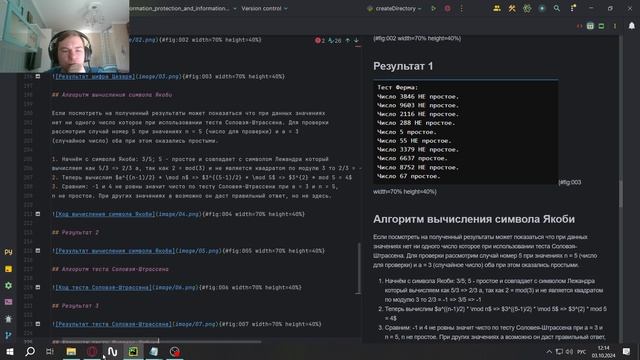Image resolution: width=640 pixels, height=360 pixels.
Task: Show hidden system tray icons
Action: [549, 351]
